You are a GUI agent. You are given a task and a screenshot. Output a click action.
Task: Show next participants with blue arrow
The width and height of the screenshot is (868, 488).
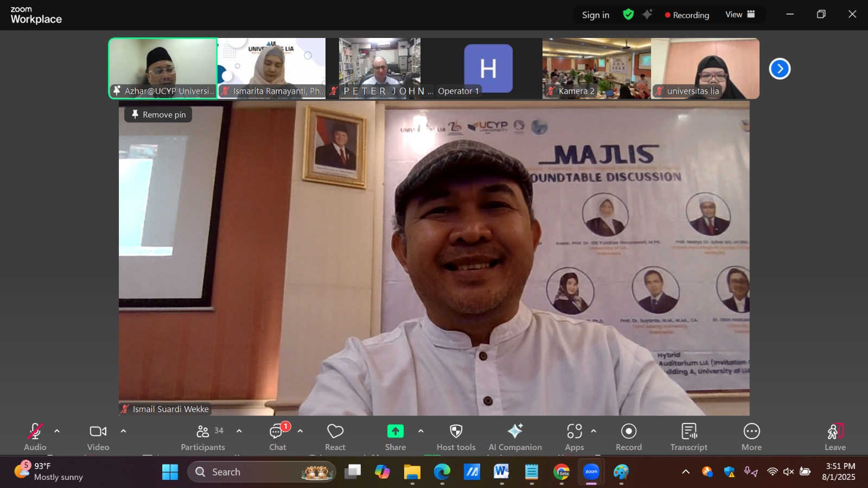coord(780,69)
